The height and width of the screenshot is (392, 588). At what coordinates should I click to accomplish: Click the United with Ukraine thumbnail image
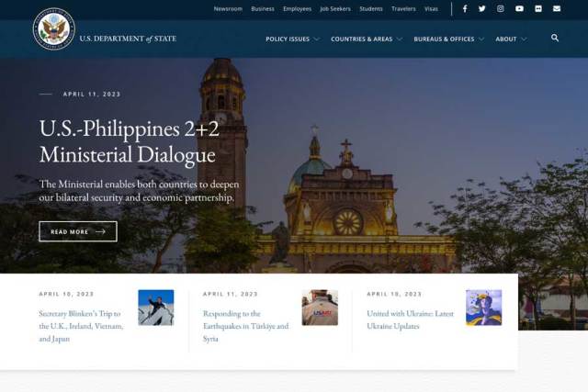(483, 308)
